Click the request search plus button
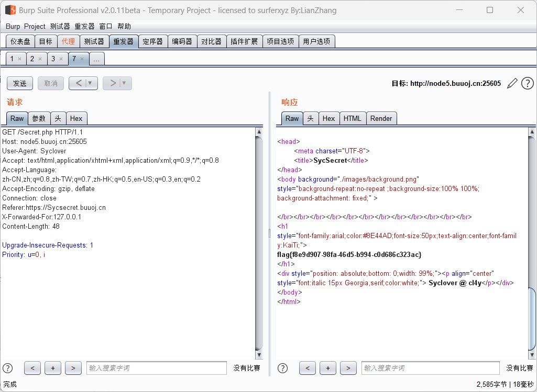The height and width of the screenshot is (392, 537). pos(53,368)
